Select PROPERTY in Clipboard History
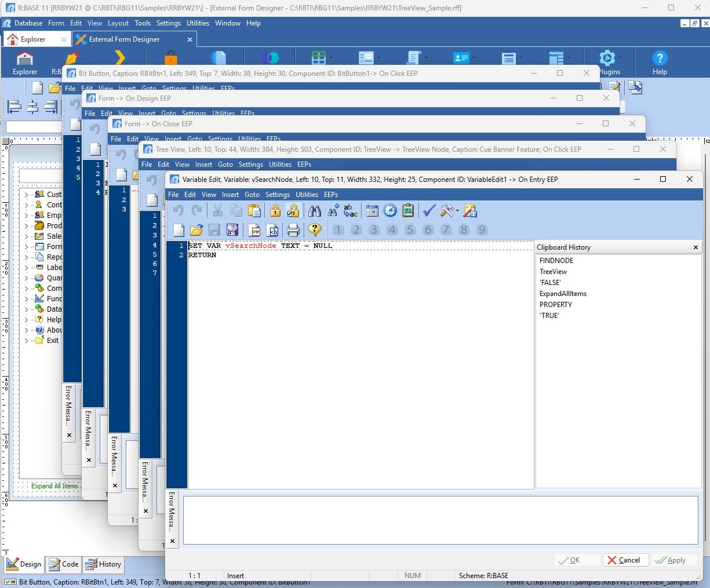The image size is (710, 588). click(556, 305)
